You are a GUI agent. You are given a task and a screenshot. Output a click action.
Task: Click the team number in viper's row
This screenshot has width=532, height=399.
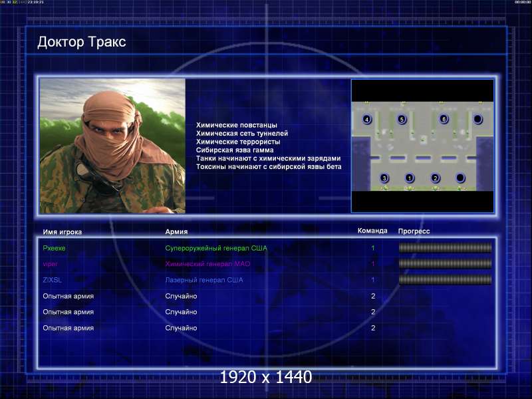pos(373,263)
